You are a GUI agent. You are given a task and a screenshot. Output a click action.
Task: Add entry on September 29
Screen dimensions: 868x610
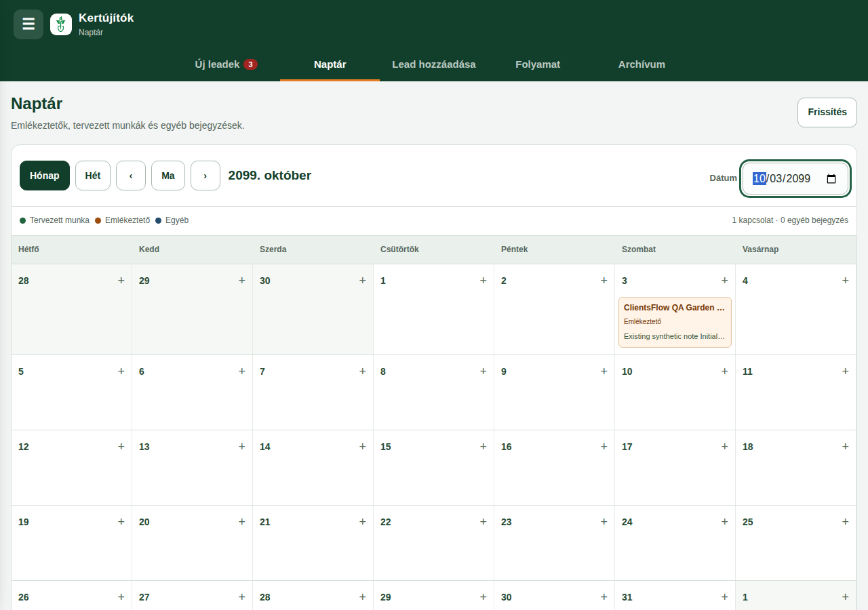point(242,280)
